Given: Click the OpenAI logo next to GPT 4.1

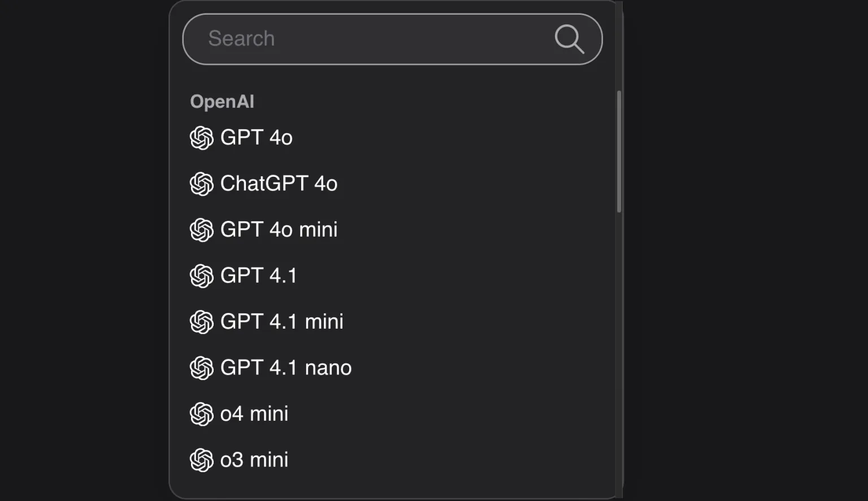Looking at the screenshot, I should point(202,276).
